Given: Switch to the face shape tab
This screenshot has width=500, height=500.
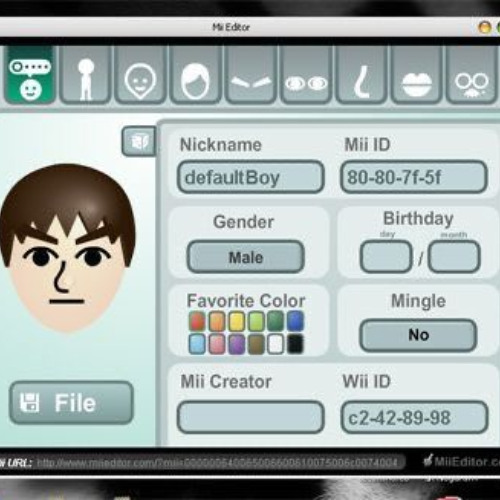Looking at the screenshot, I should (x=140, y=75).
